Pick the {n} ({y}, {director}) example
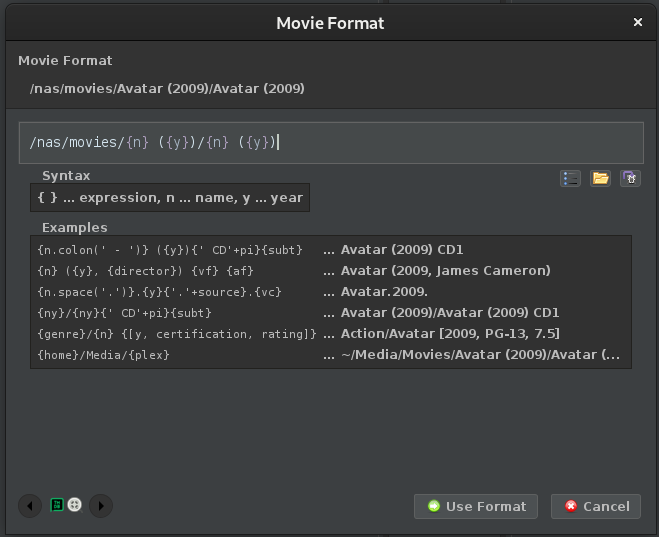Screen dimensions: 659x537 (170, 271)
